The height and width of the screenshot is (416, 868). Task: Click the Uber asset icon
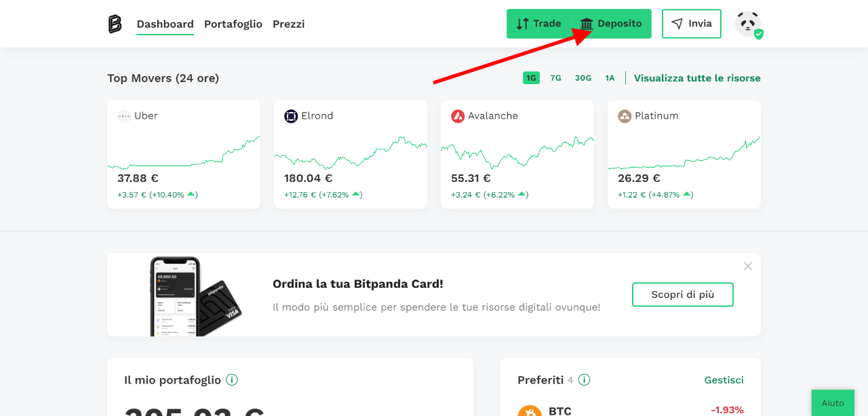(x=124, y=116)
